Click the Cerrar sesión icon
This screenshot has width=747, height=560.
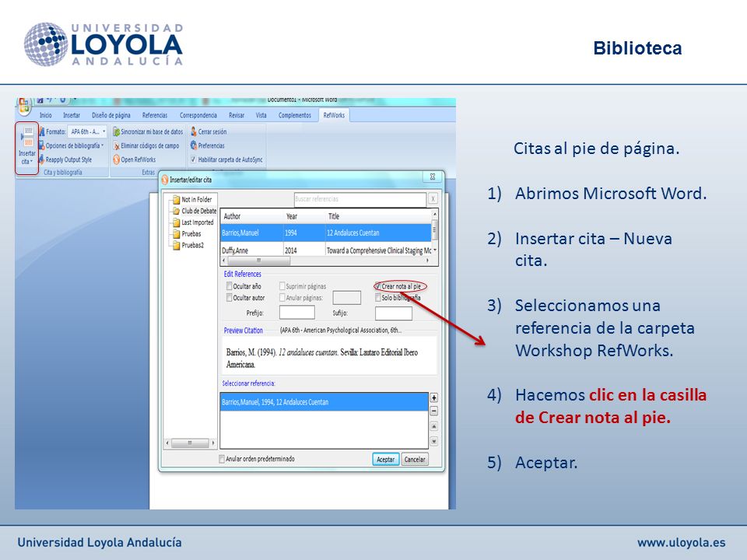pyautogui.click(x=194, y=131)
